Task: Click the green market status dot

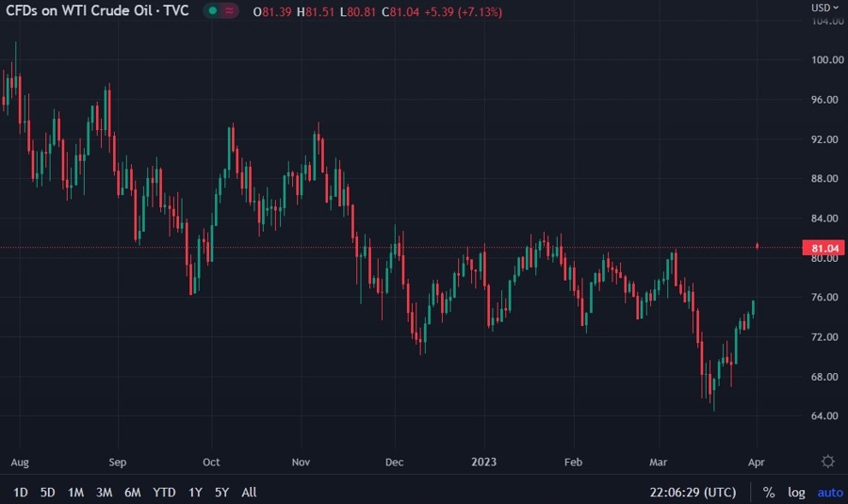Action: [213, 10]
